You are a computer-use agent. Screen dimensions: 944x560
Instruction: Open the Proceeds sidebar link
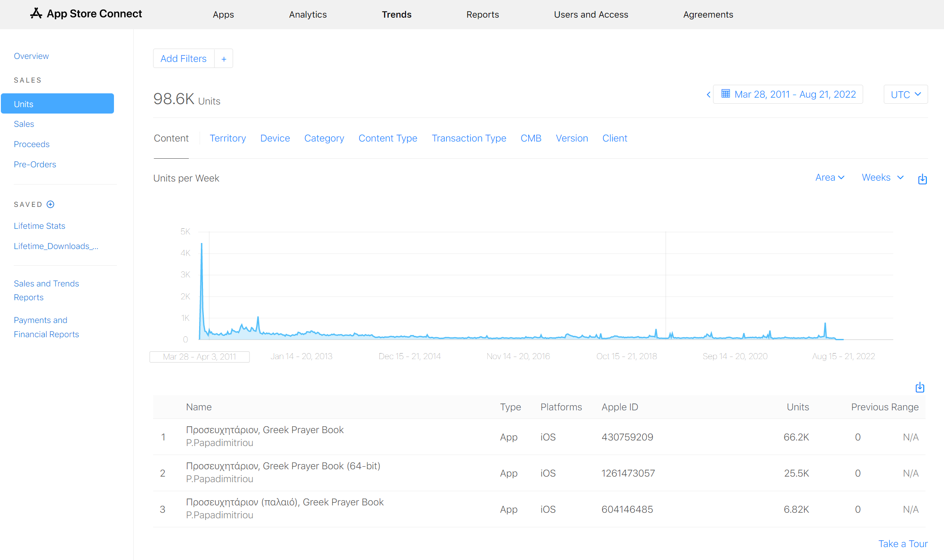(x=31, y=145)
